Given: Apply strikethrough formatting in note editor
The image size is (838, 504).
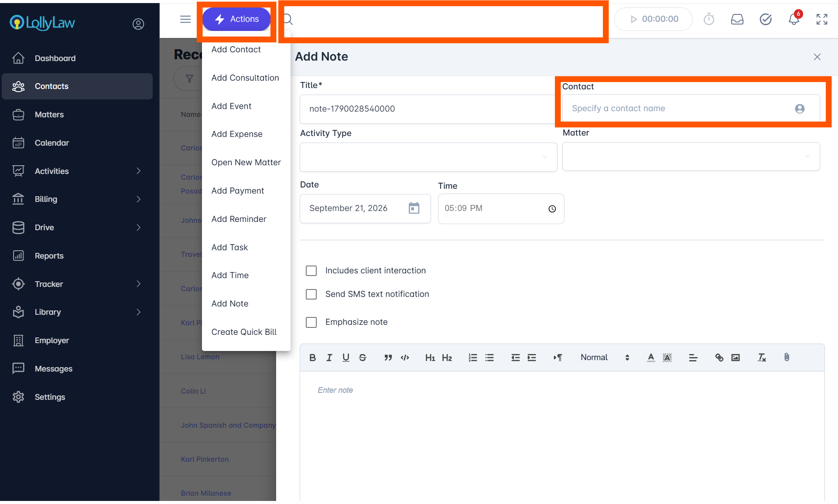Looking at the screenshot, I should (x=363, y=358).
